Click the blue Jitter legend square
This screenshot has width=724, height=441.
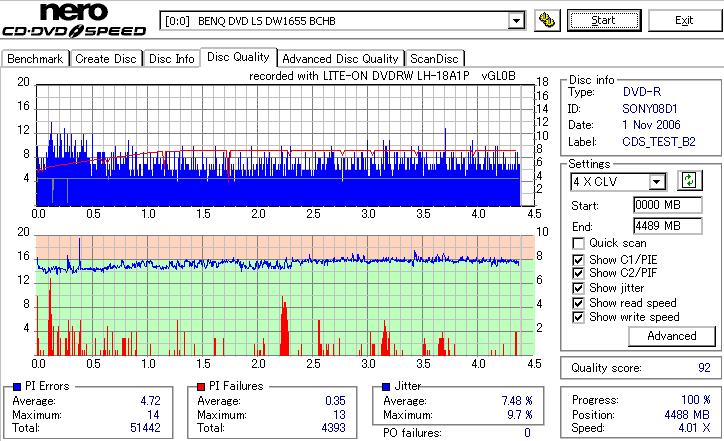[x=386, y=387]
